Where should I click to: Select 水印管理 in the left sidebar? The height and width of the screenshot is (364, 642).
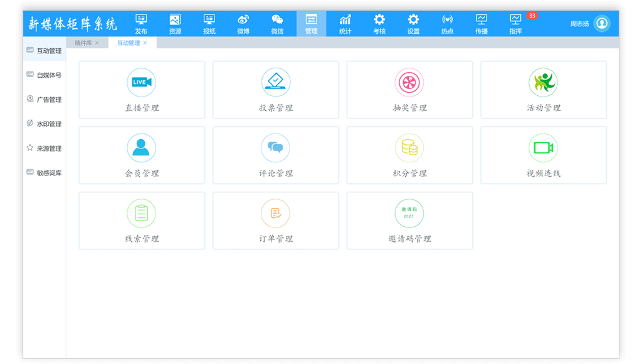[45, 124]
